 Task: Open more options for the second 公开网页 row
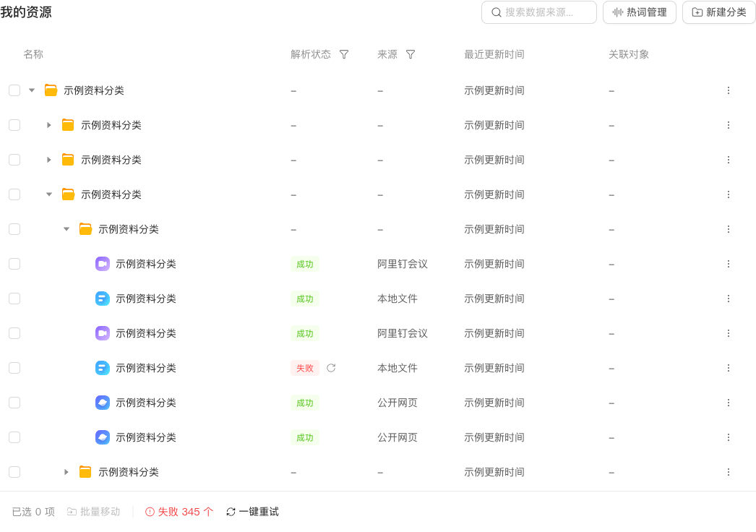pyautogui.click(x=728, y=437)
